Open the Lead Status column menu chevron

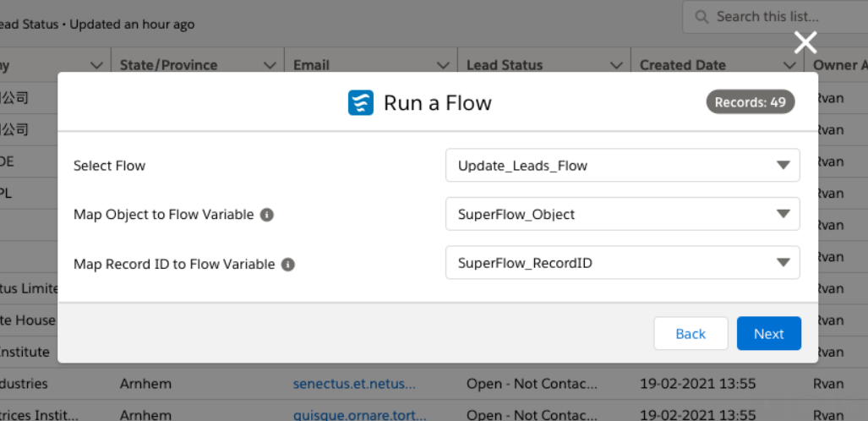point(616,65)
